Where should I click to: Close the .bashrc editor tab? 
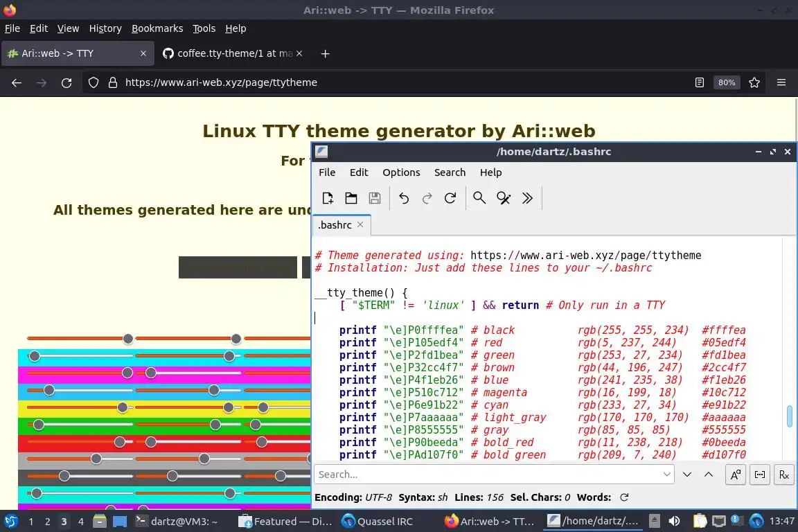pyautogui.click(x=360, y=224)
